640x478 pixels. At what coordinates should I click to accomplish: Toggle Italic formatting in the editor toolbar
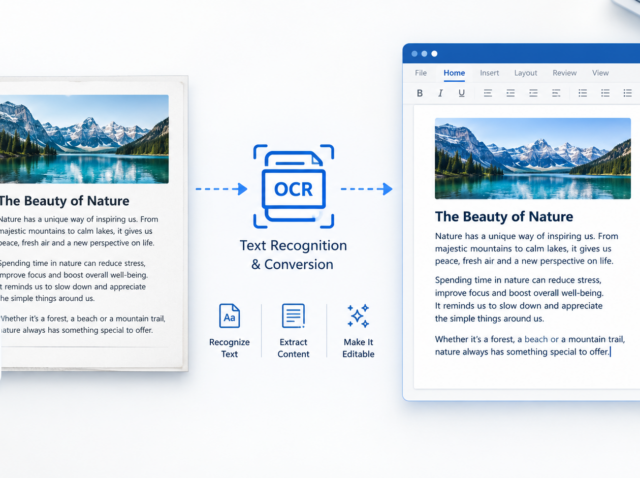click(440, 93)
